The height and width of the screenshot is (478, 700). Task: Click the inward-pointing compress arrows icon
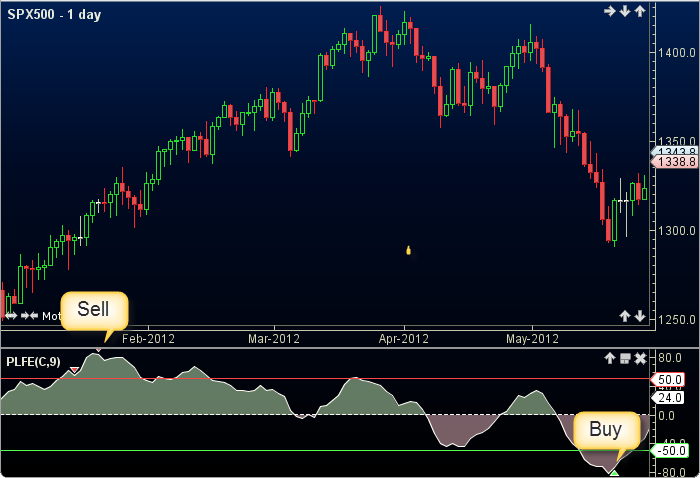[30, 316]
